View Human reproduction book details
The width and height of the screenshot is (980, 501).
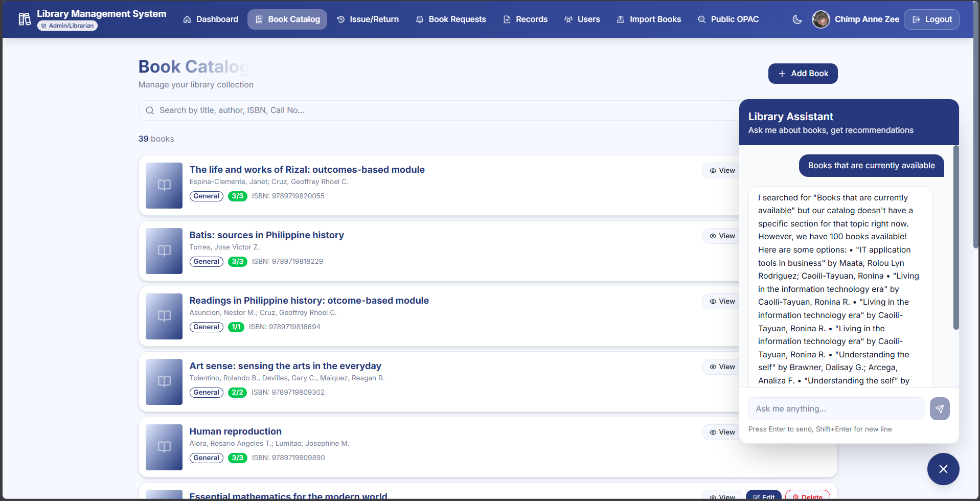pos(722,432)
